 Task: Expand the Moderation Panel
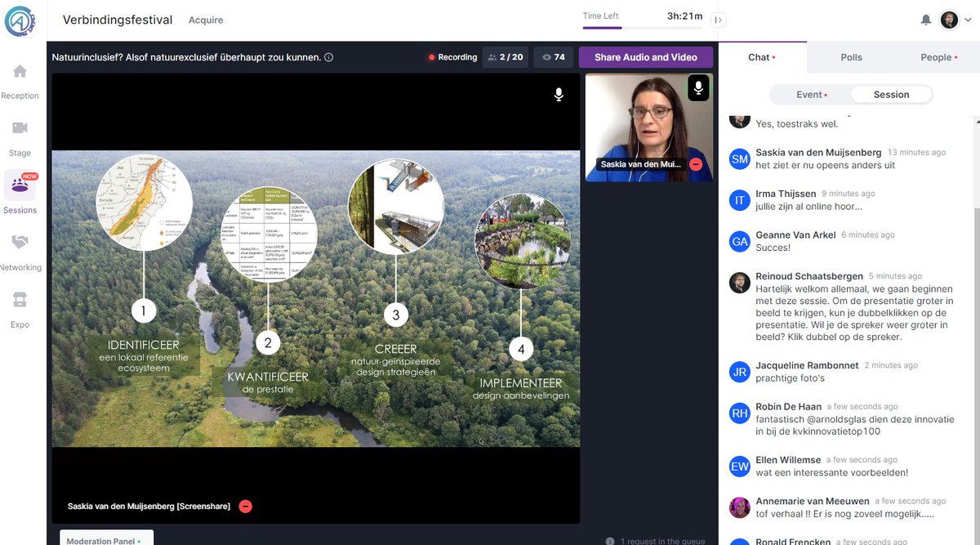point(106,539)
